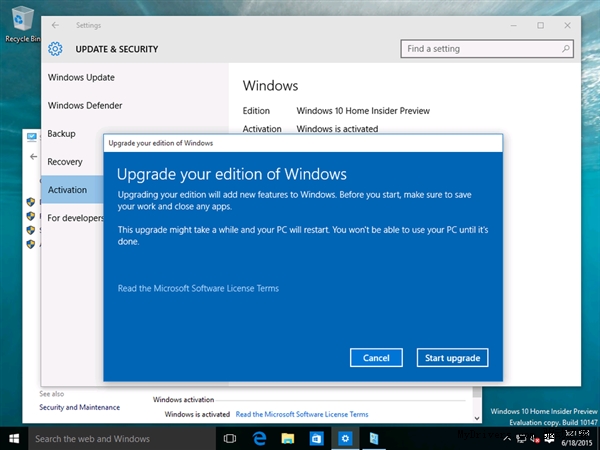Close the Settings window
Screen dimensions: 600x450
(x=567, y=25)
